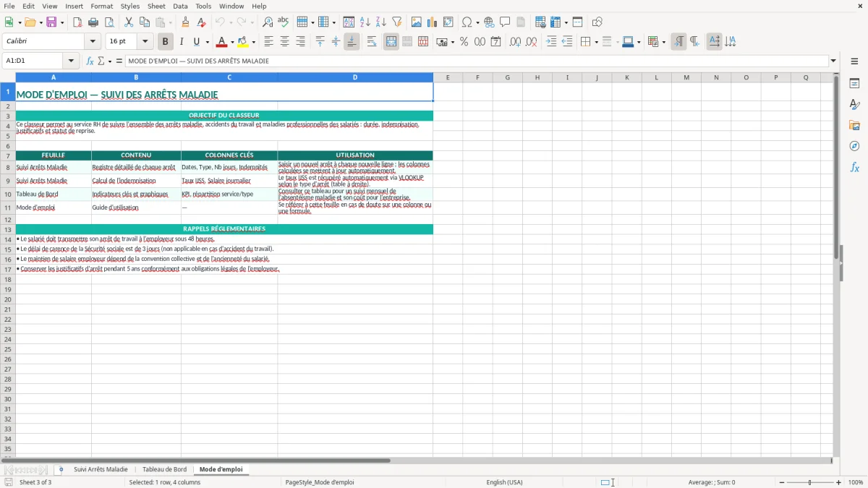This screenshot has width=868, height=488.
Task: Insert a chart
Action: click(x=433, y=22)
